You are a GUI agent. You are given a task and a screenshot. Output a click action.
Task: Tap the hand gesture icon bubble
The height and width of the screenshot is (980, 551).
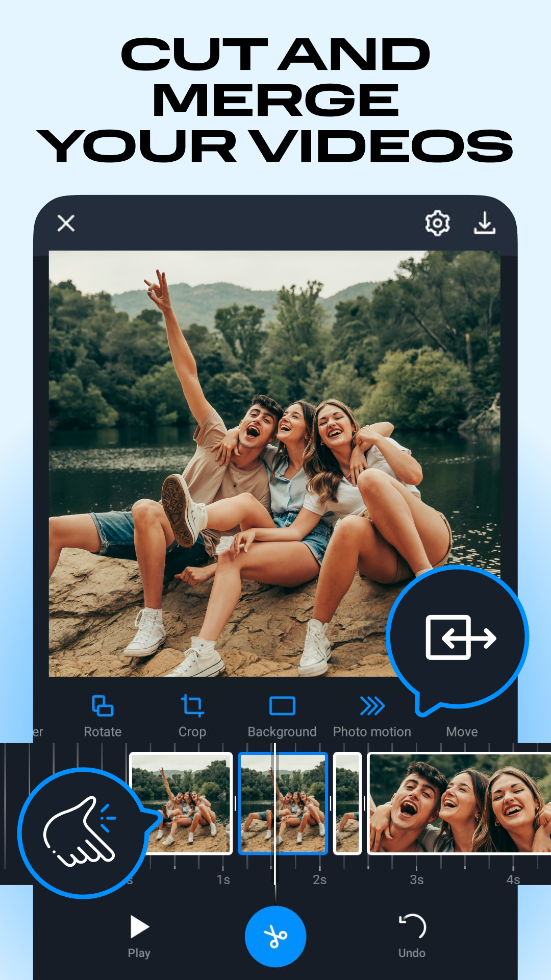point(81,833)
